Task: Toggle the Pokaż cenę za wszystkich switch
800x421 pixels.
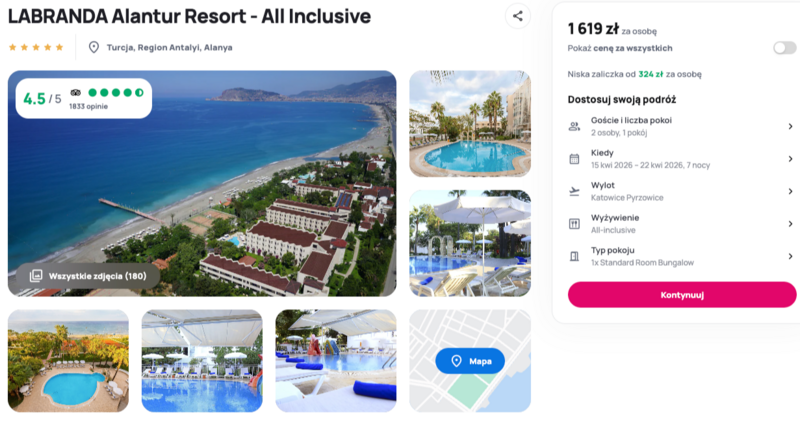Action: [x=784, y=48]
